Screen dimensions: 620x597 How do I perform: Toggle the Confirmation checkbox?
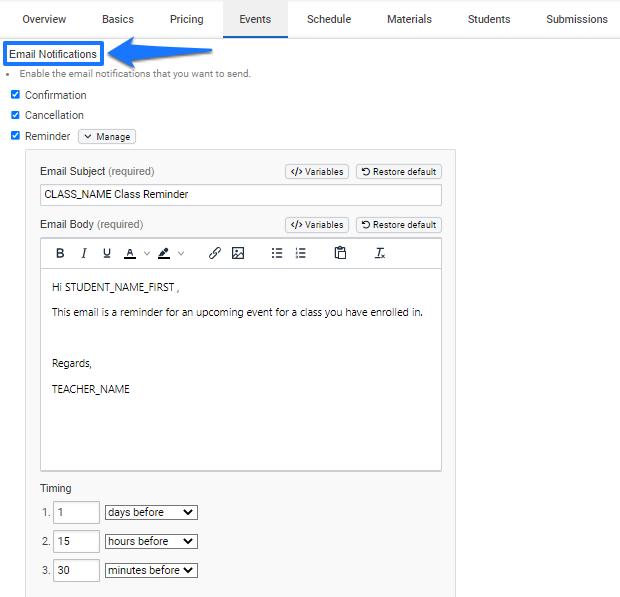pyautogui.click(x=15, y=94)
